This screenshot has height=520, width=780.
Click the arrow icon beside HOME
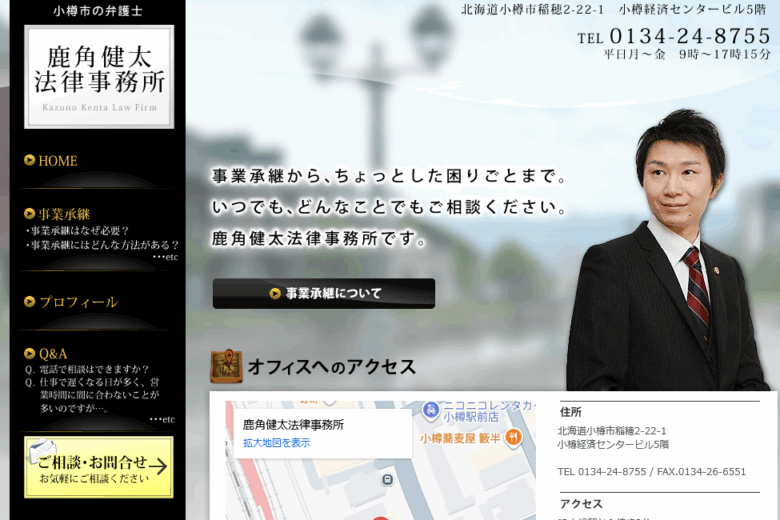pos(30,160)
